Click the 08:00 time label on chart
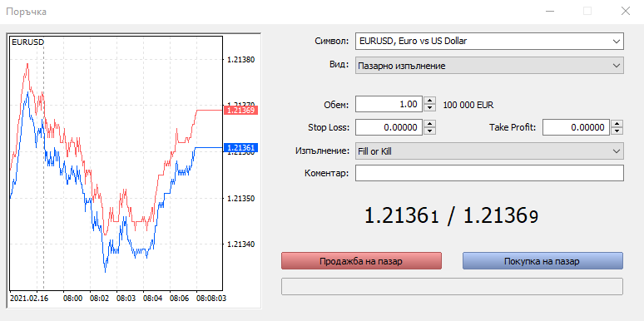Viewport: 644px width, 321px height. (72, 298)
